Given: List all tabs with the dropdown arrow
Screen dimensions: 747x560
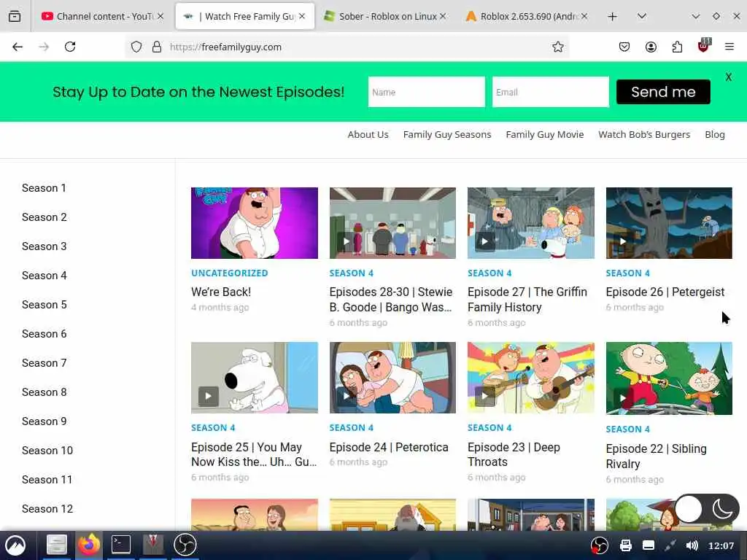Looking at the screenshot, I should click(642, 16).
